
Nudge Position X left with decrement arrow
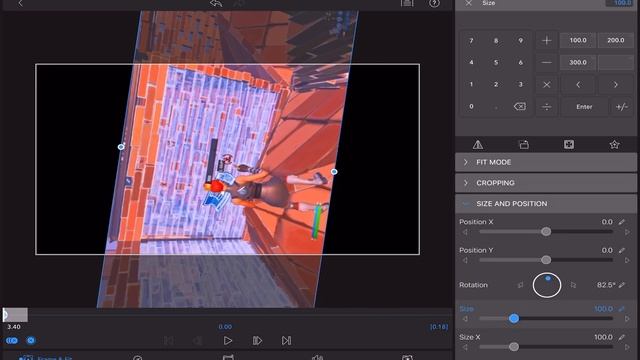point(465,232)
